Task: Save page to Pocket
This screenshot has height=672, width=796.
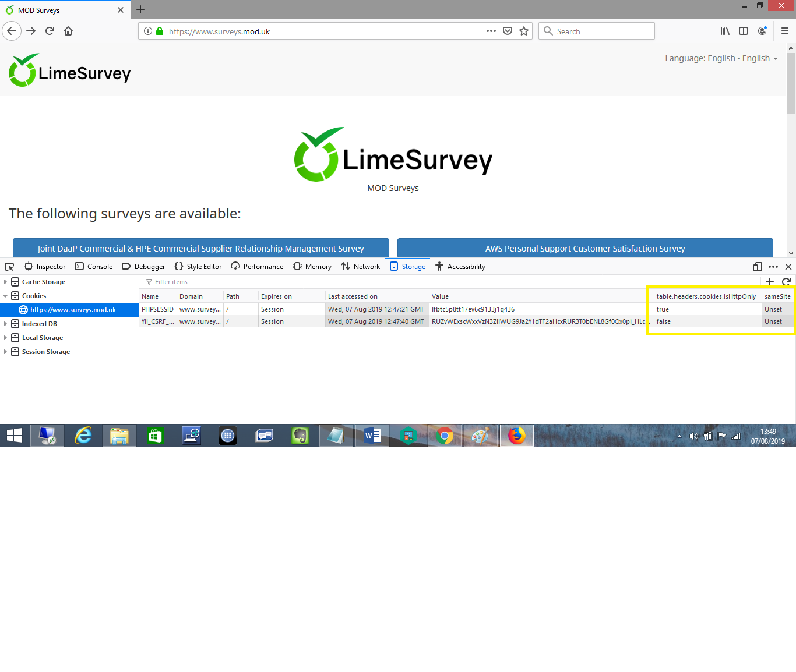Action: 508,31
